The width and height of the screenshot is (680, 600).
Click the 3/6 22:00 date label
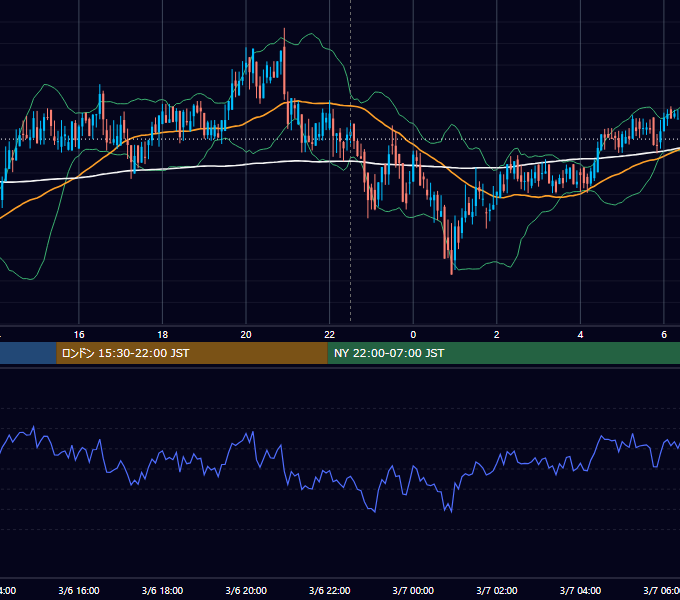coord(330,590)
